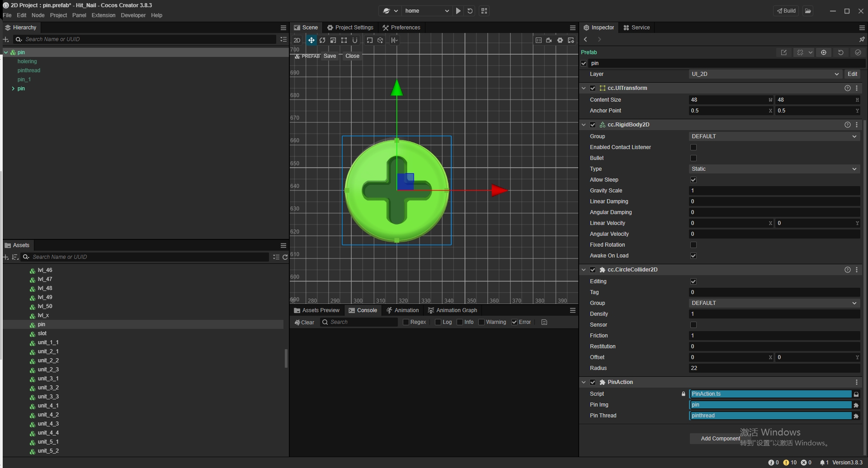The width and height of the screenshot is (868, 468).
Task: Open the Extension menu
Action: 103,15
